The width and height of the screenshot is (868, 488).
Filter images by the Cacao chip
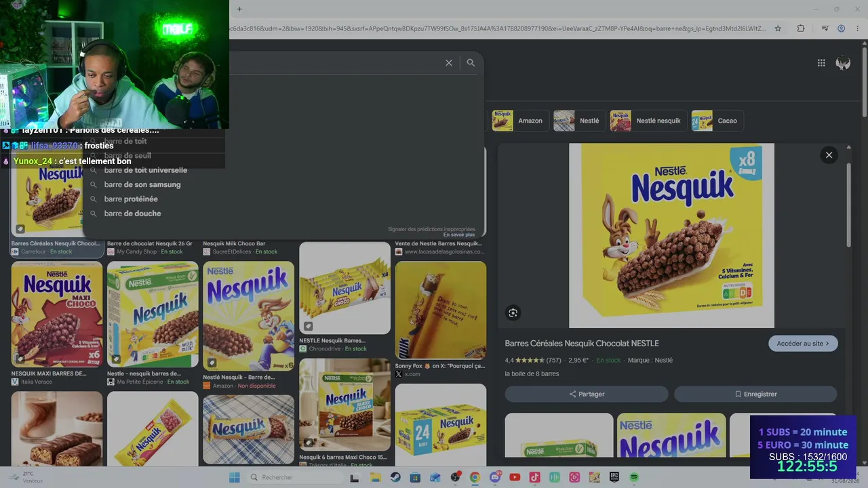coord(717,121)
